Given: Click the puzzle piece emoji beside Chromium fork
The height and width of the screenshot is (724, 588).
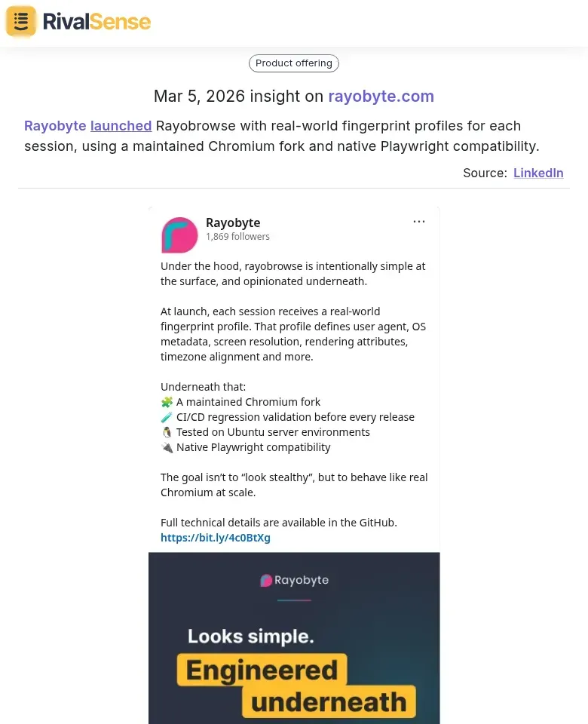Looking at the screenshot, I should point(167,401).
